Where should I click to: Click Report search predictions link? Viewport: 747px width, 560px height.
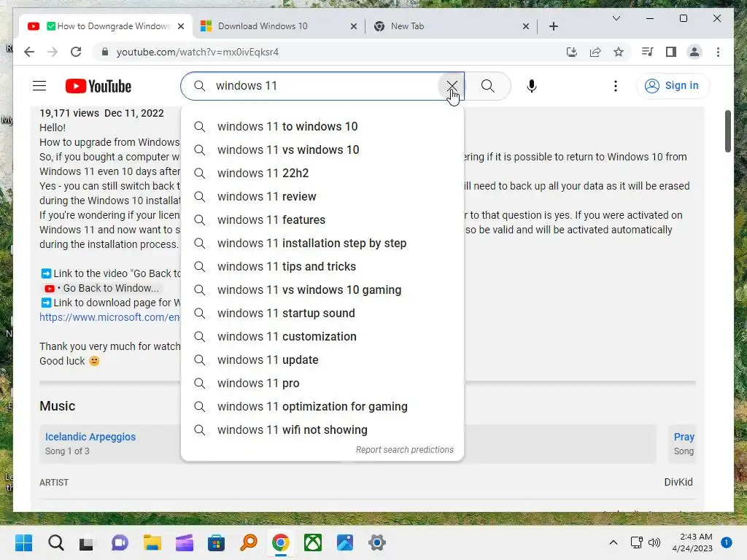(x=404, y=450)
